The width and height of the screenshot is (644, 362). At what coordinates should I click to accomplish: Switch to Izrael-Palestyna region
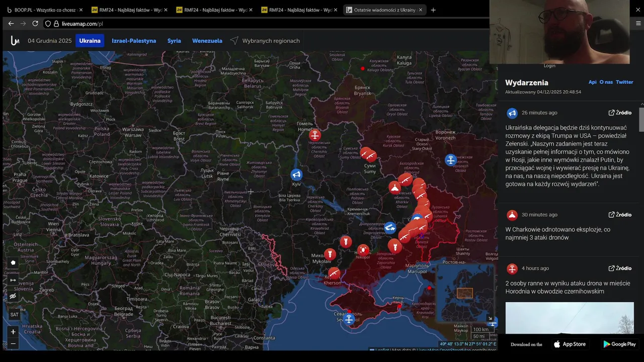134,41
